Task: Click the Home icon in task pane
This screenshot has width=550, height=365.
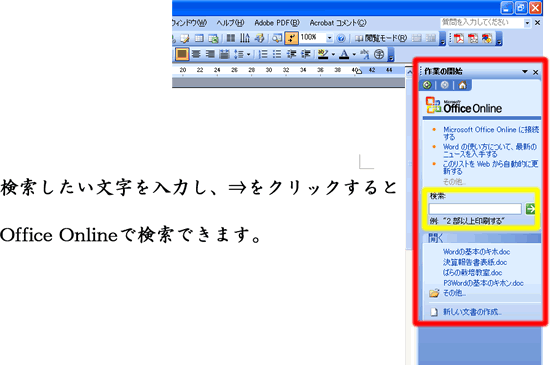Action: [462, 85]
